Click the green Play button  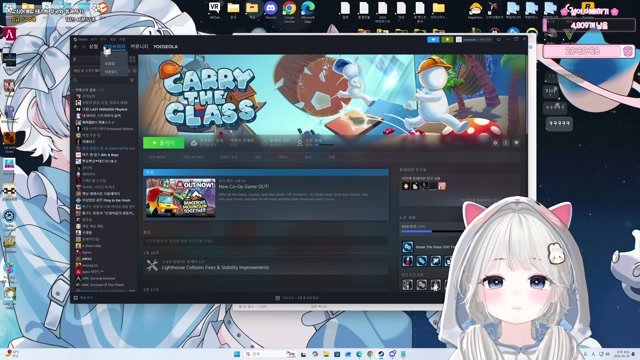pyautogui.click(x=163, y=143)
